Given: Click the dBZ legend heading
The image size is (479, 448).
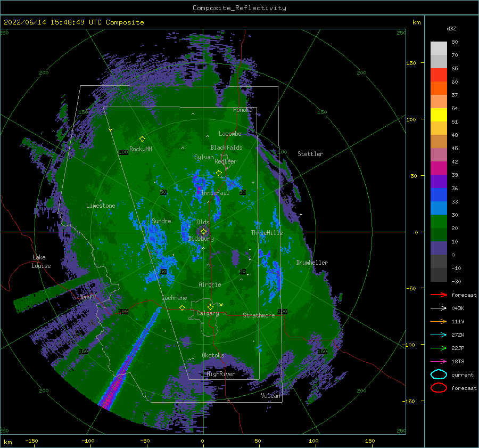Looking at the screenshot, I should tap(451, 29).
